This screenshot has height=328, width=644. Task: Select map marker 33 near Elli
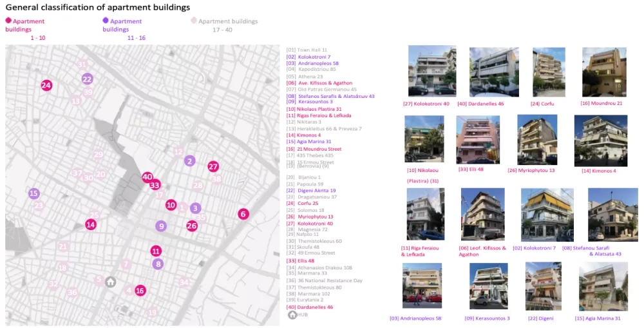pyautogui.click(x=155, y=185)
